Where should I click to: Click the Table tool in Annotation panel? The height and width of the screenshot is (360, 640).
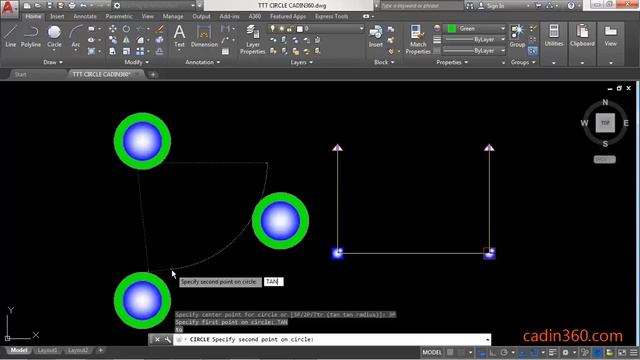pos(225,51)
